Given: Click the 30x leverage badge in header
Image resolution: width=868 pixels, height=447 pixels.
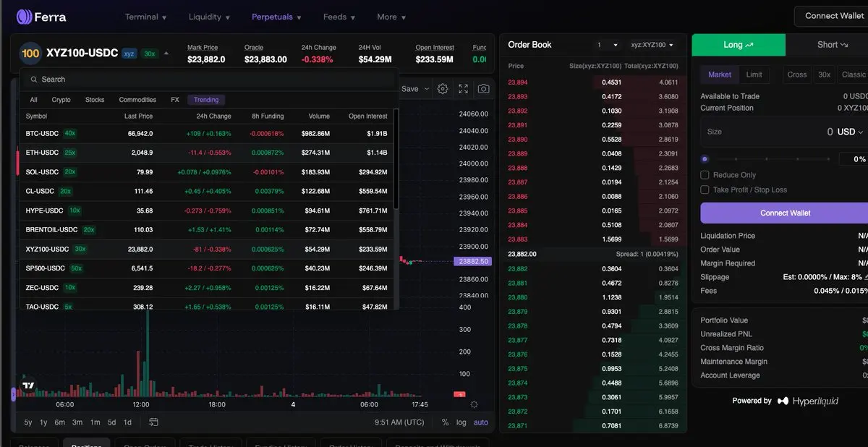Looking at the screenshot, I should (x=148, y=54).
